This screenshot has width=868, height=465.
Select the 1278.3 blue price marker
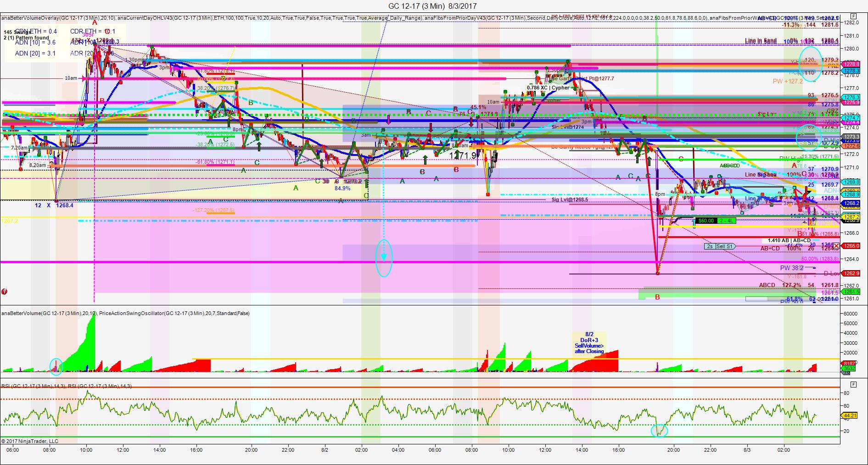pyautogui.click(x=851, y=71)
